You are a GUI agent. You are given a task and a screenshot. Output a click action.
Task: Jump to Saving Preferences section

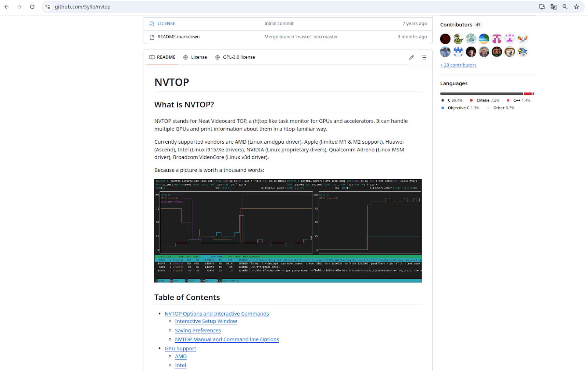coord(198,331)
